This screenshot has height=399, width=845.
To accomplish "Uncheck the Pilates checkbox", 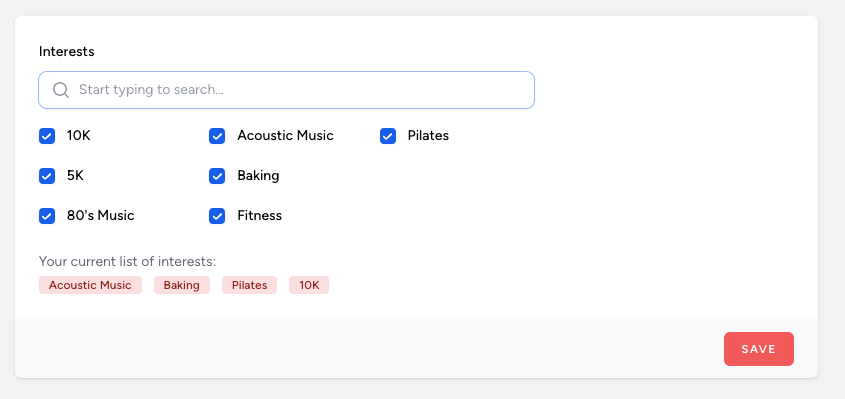I will point(388,136).
